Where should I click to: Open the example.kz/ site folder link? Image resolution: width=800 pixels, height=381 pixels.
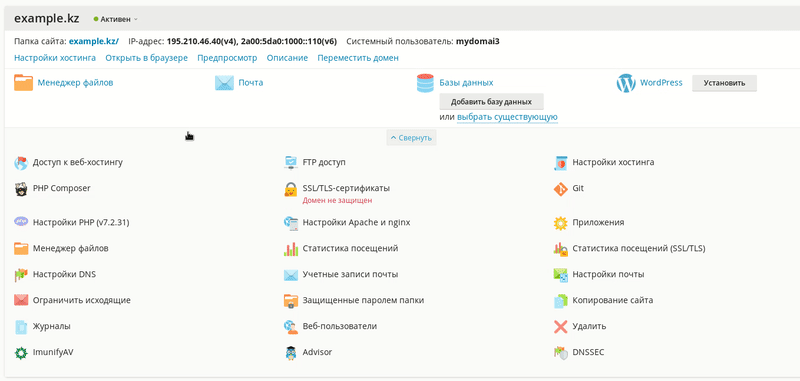(94, 41)
